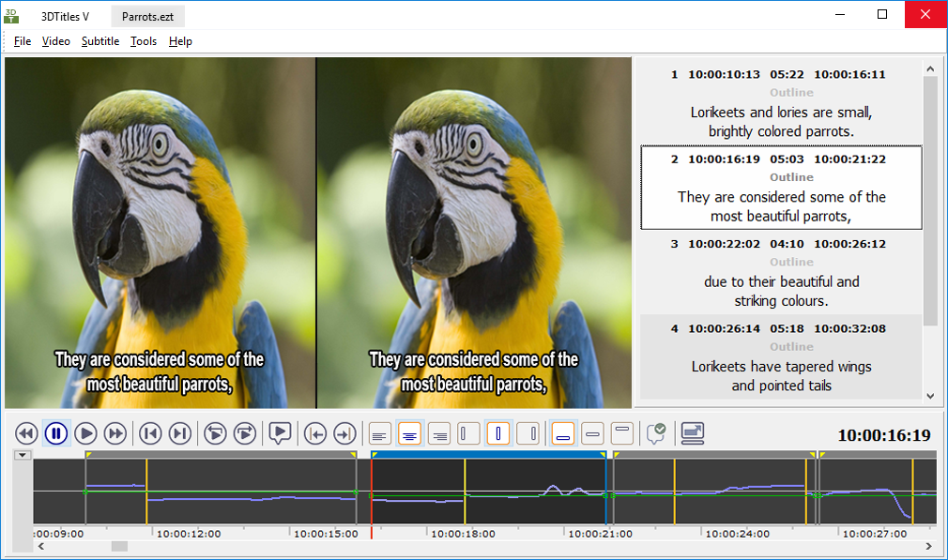The image size is (948, 560).
Task: Pause the video playback
Action: pos(56,433)
